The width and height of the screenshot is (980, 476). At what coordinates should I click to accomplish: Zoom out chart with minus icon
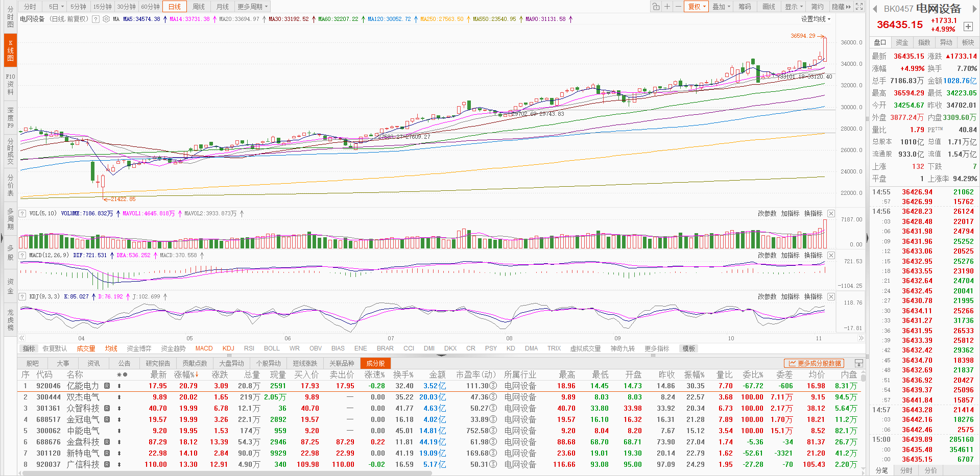[x=678, y=7]
